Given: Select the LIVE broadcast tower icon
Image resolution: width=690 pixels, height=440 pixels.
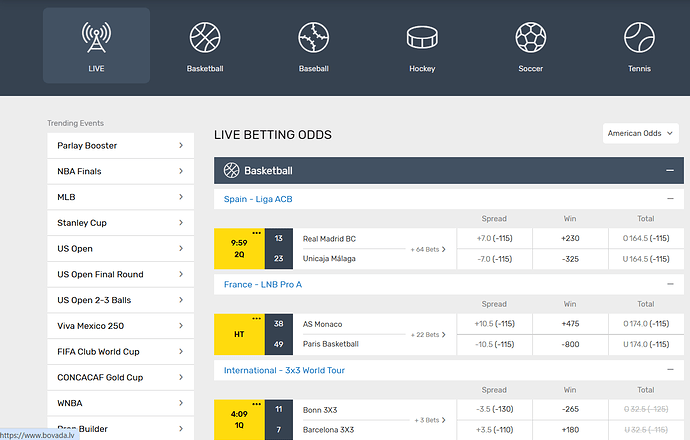Looking at the screenshot, I should (x=96, y=38).
